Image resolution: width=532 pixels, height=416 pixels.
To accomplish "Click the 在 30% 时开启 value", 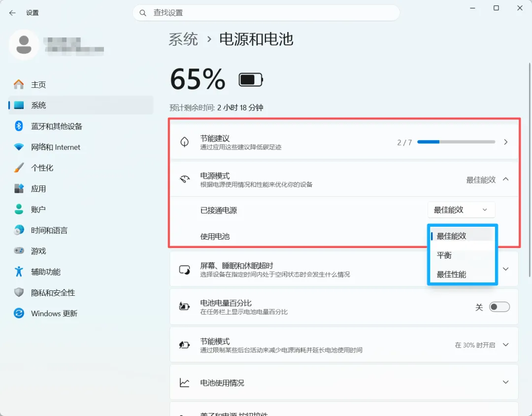I will [x=475, y=345].
